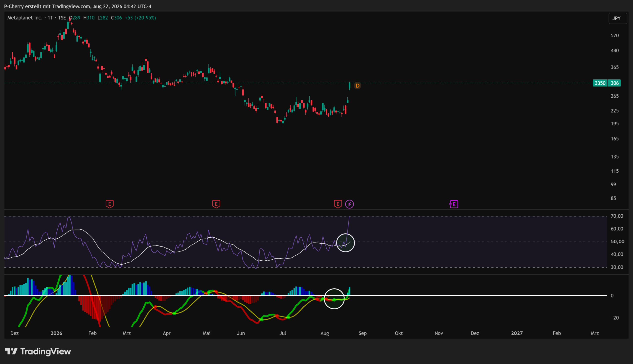Click the earnings E marker near May
Screen dimensions: 633x364
pyautogui.click(x=216, y=204)
